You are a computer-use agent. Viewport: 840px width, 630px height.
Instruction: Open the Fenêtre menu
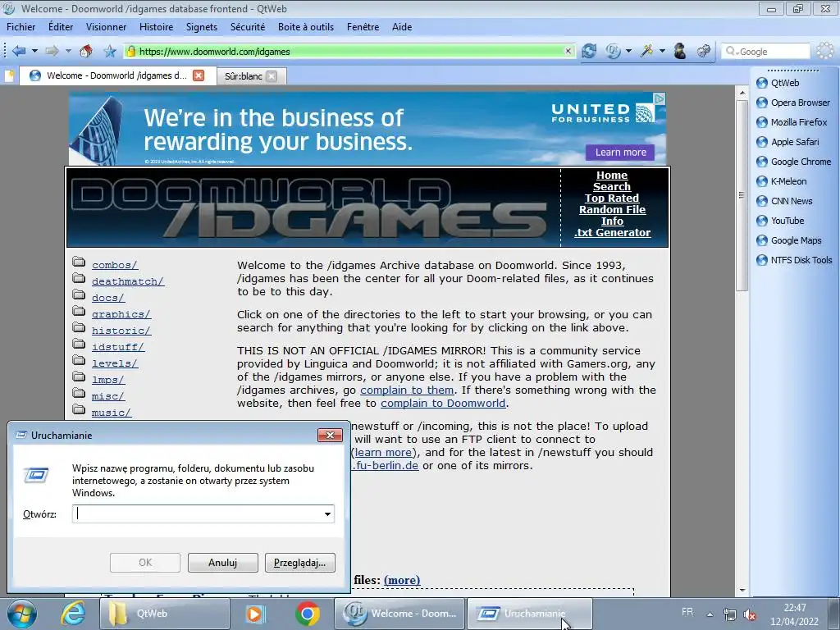pyautogui.click(x=363, y=27)
